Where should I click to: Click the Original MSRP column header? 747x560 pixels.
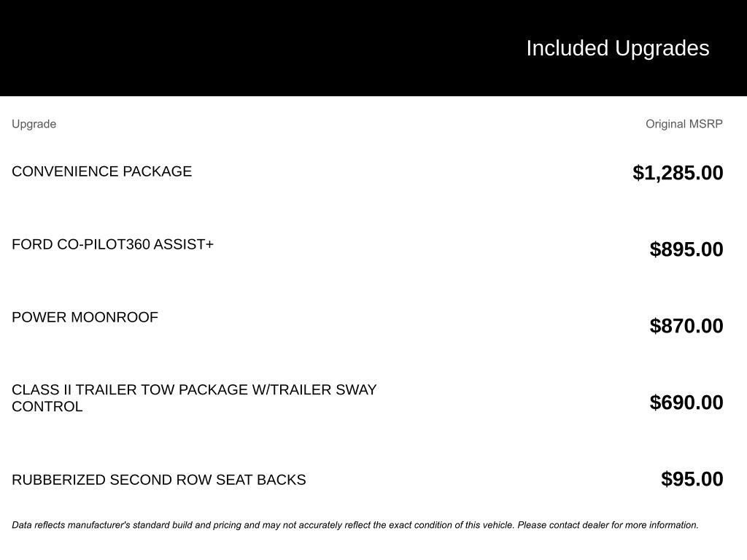click(x=684, y=124)
